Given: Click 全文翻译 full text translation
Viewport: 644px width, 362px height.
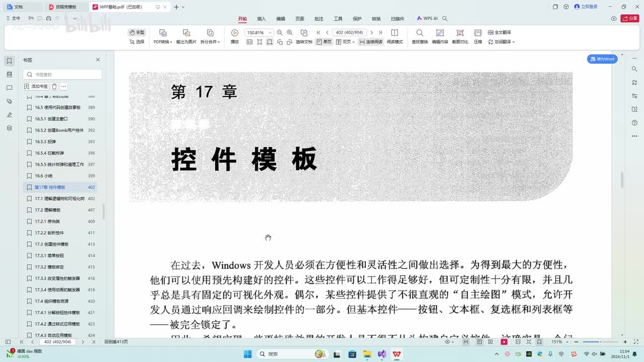Looking at the screenshot, I should click(499, 32).
